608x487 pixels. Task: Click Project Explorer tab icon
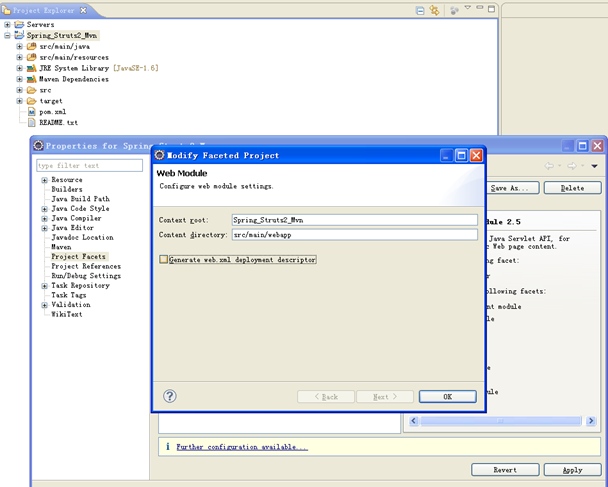click(6, 10)
